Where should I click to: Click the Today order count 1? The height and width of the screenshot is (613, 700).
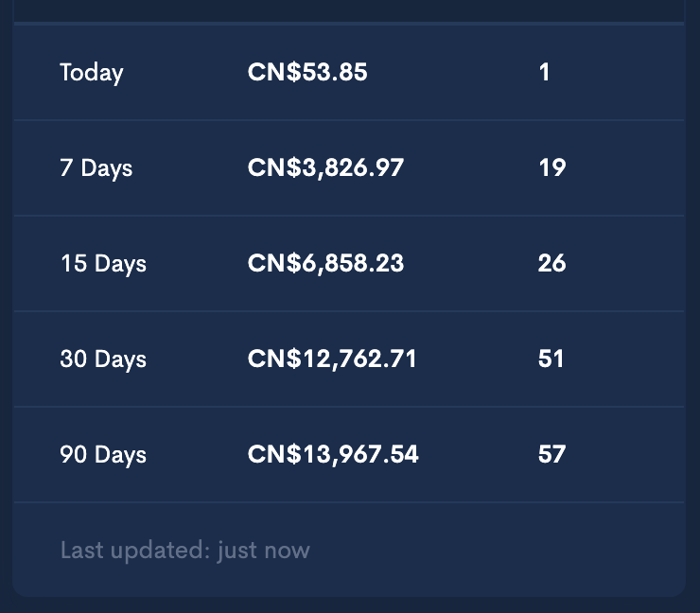pos(544,72)
